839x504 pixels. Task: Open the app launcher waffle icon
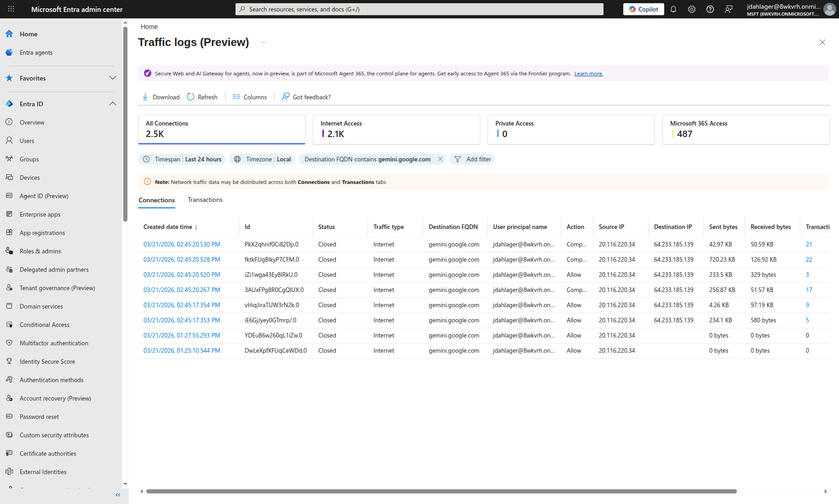coord(10,9)
